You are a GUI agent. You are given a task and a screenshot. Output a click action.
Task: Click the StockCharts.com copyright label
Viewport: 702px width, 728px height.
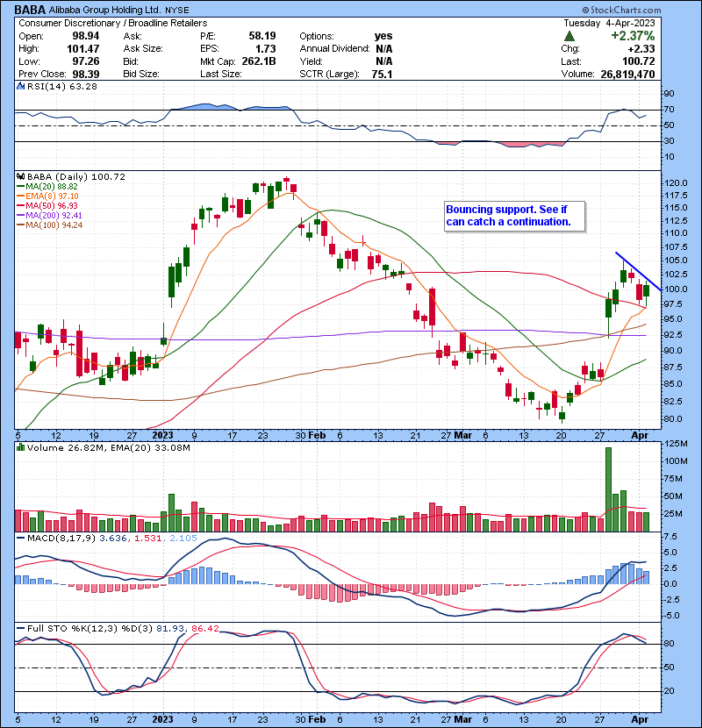(x=621, y=10)
